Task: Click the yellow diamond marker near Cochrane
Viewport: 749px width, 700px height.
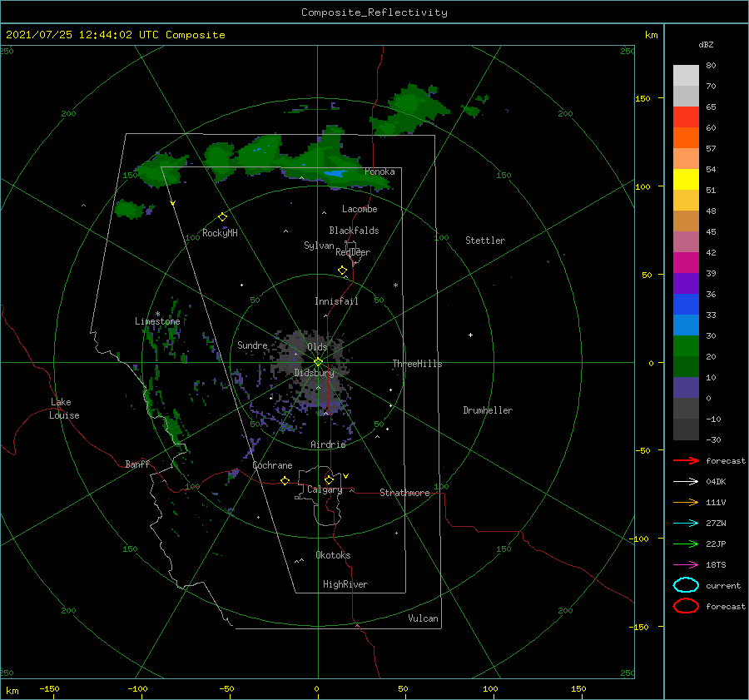Action: pyautogui.click(x=285, y=480)
